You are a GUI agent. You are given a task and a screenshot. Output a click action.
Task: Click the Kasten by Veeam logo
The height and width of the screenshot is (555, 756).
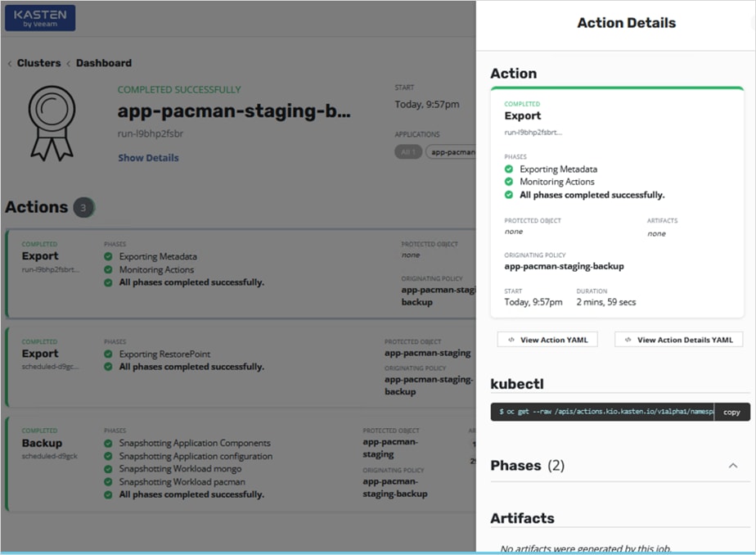coord(40,18)
